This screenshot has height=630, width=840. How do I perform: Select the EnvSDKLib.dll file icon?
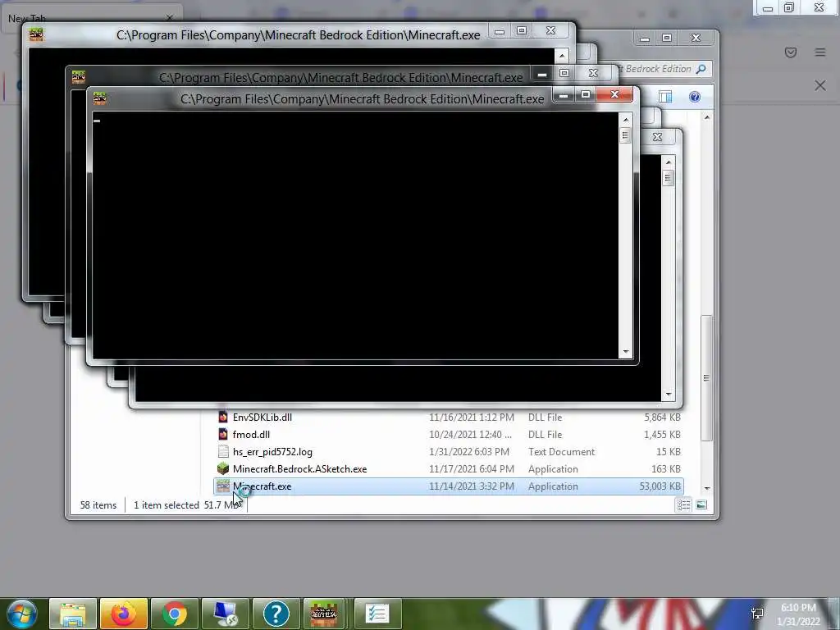point(223,417)
